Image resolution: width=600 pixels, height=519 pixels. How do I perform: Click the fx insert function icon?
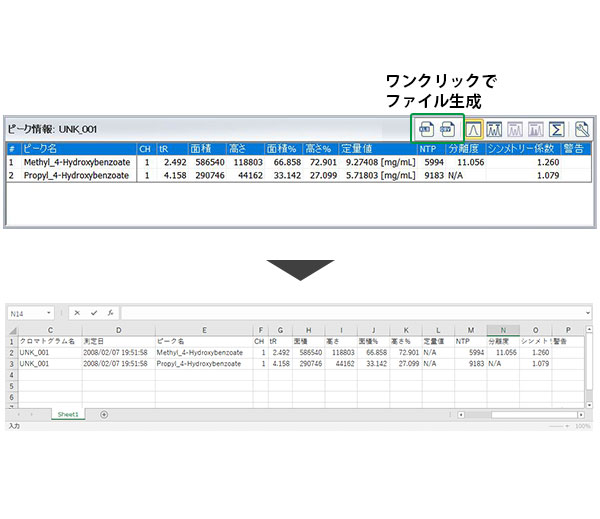click(x=110, y=313)
